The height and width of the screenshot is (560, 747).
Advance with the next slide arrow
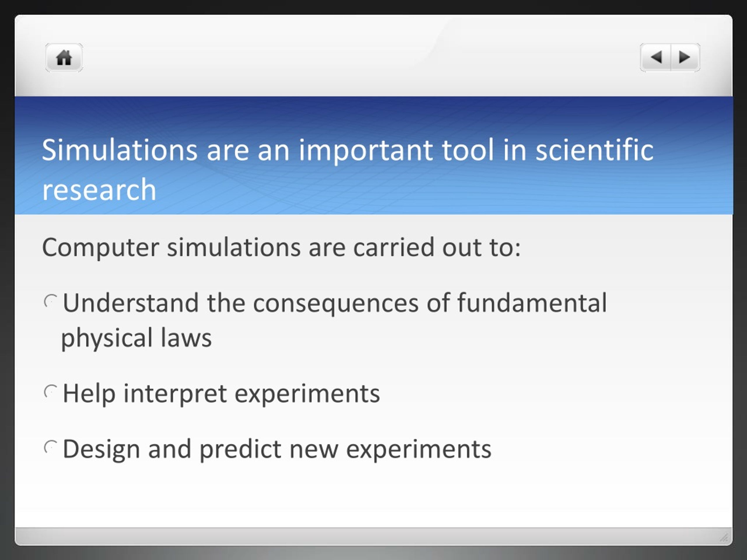[685, 57]
